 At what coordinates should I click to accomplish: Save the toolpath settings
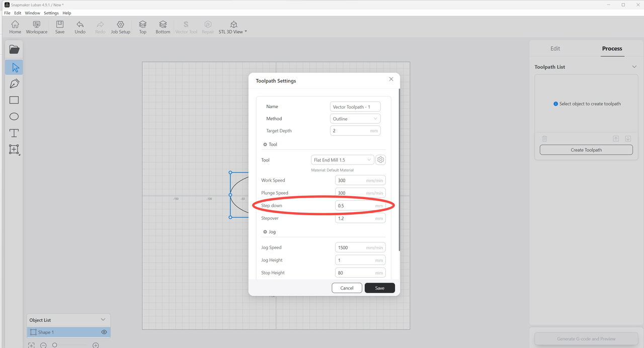[x=379, y=288]
